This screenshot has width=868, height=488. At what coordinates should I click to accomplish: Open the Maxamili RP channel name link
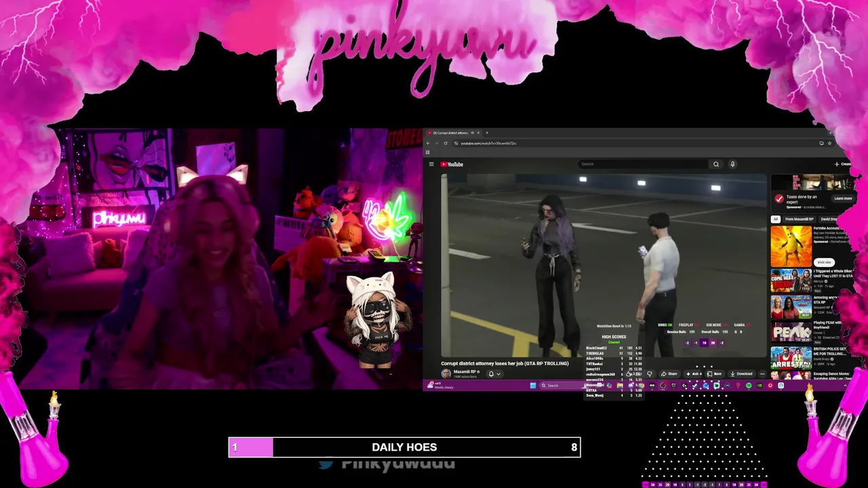465,371
